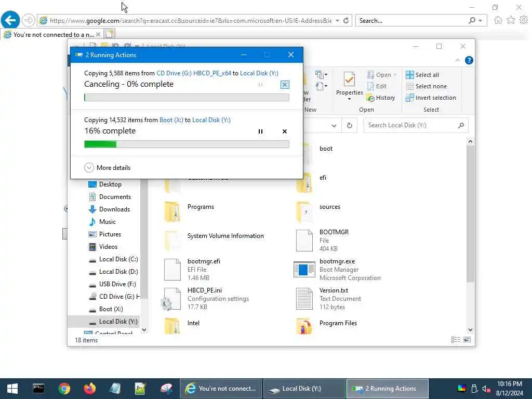Click Invert selection in ribbon
The width and height of the screenshot is (532, 399).
click(431, 98)
